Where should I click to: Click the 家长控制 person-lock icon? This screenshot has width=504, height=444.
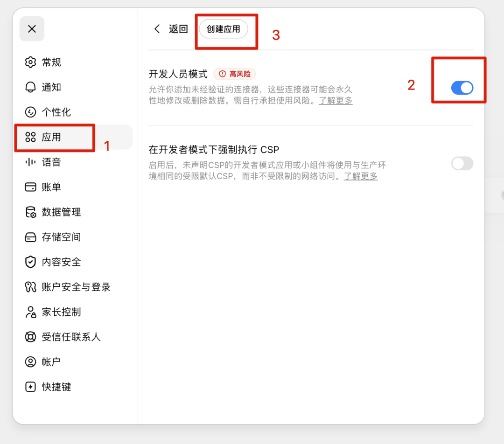(30, 312)
